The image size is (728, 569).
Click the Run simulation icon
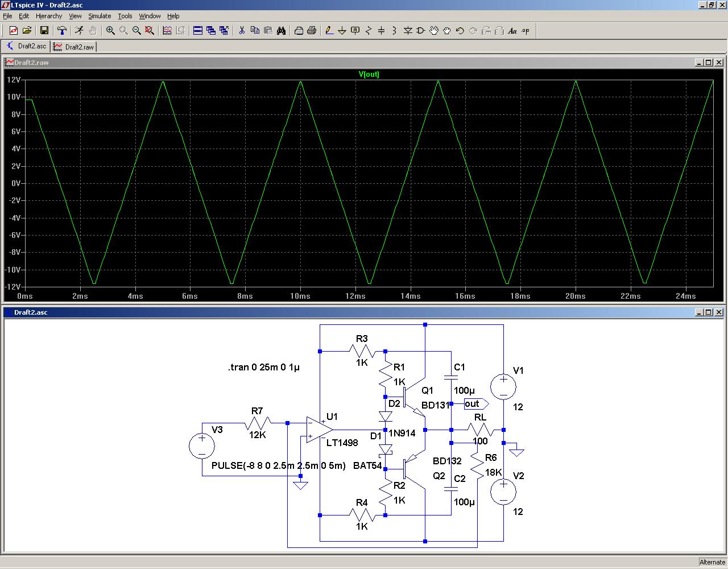tap(79, 31)
